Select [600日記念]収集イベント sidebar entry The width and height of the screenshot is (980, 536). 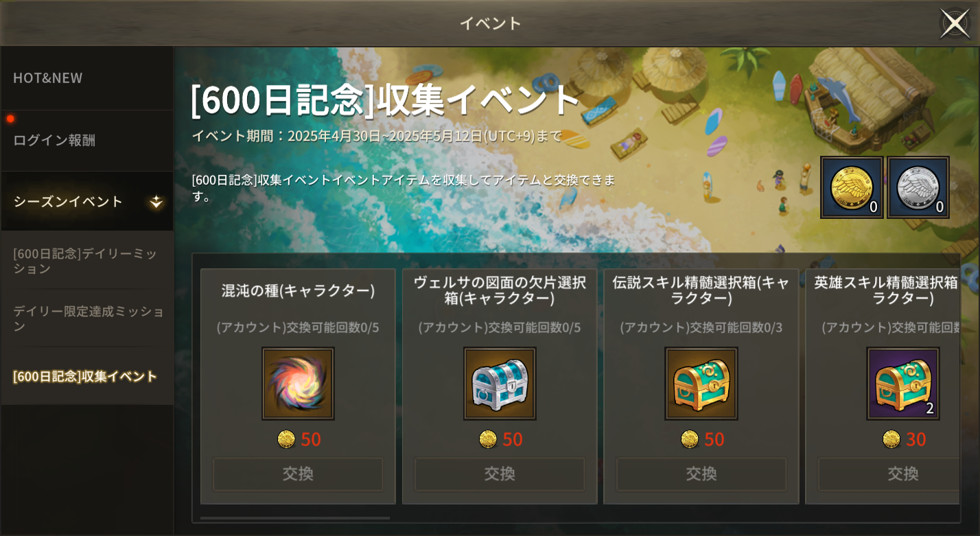click(x=87, y=376)
